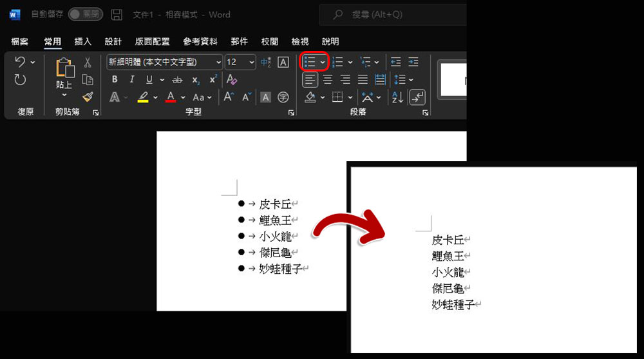Expand the bullet library dropdown arrow
644x359 pixels.
pos(323,63)
